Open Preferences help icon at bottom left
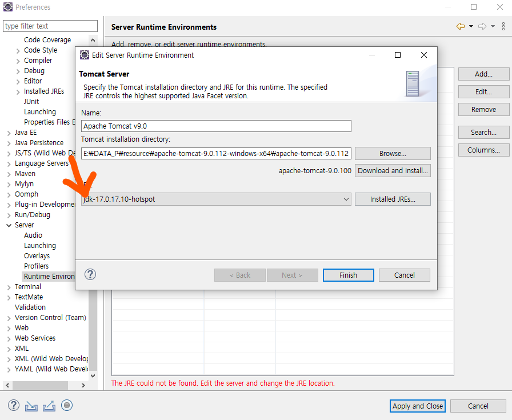This screenshot has width=512, height=420. 14,405
